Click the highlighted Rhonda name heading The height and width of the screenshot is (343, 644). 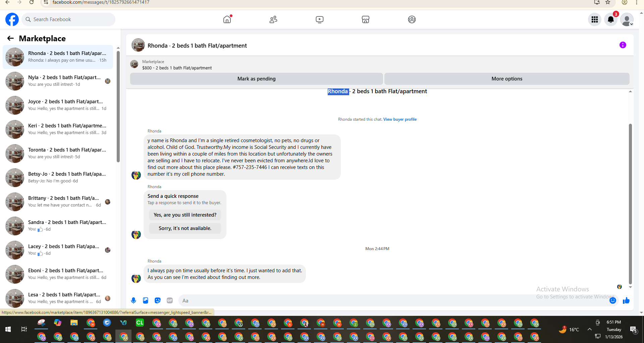tap(338, 92)
